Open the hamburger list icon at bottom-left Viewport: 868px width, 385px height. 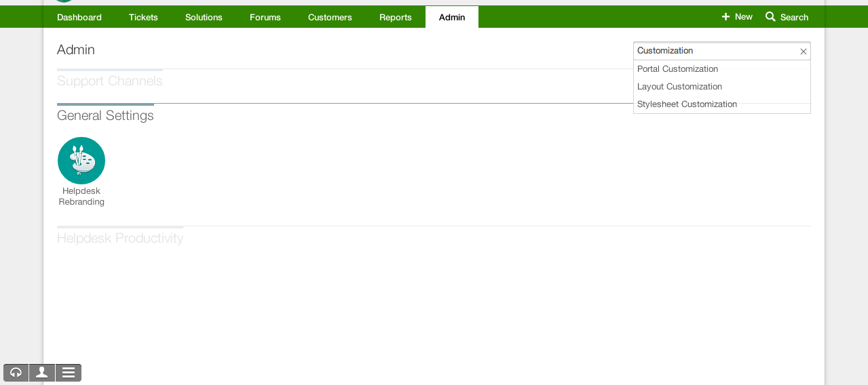point(69,373)
